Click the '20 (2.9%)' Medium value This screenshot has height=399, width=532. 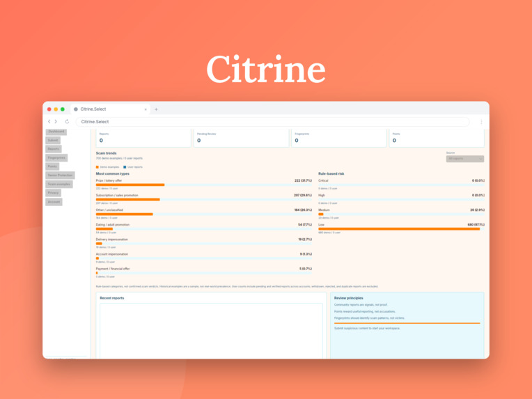click(477, 210)
